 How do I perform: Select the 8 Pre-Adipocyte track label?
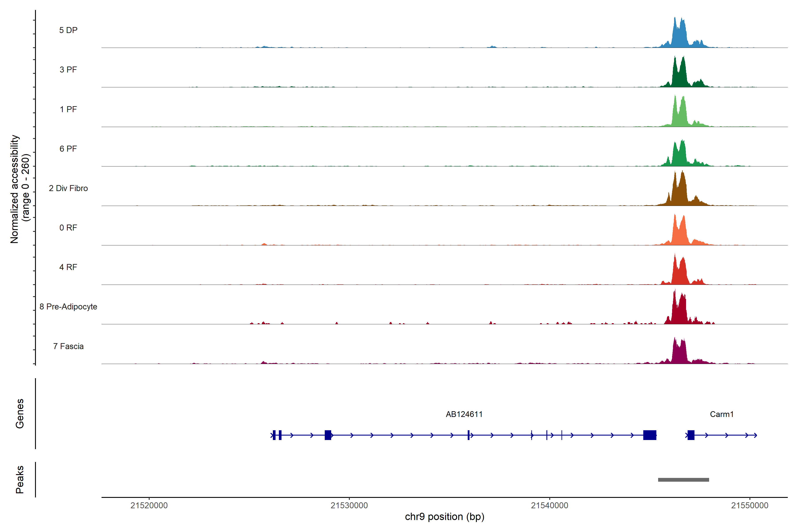tap(68, 307)
